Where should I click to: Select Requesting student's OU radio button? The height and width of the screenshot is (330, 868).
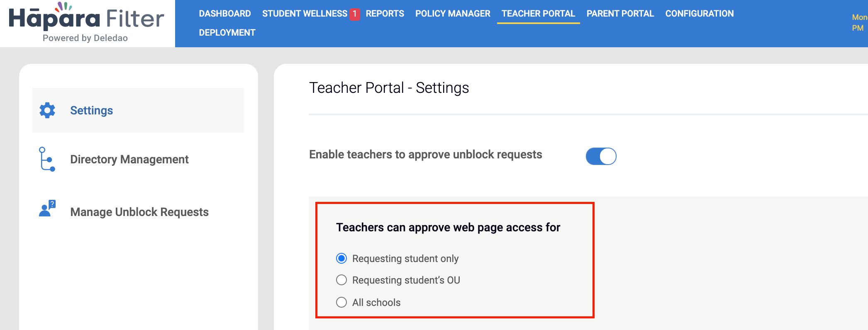point(341,280)
